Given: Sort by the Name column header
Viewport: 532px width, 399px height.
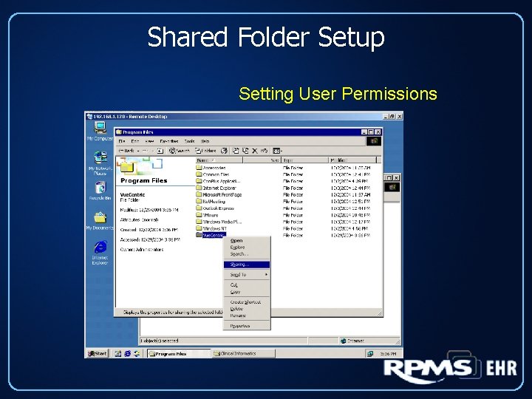Looking at the screenshot, I should [219, 160].
